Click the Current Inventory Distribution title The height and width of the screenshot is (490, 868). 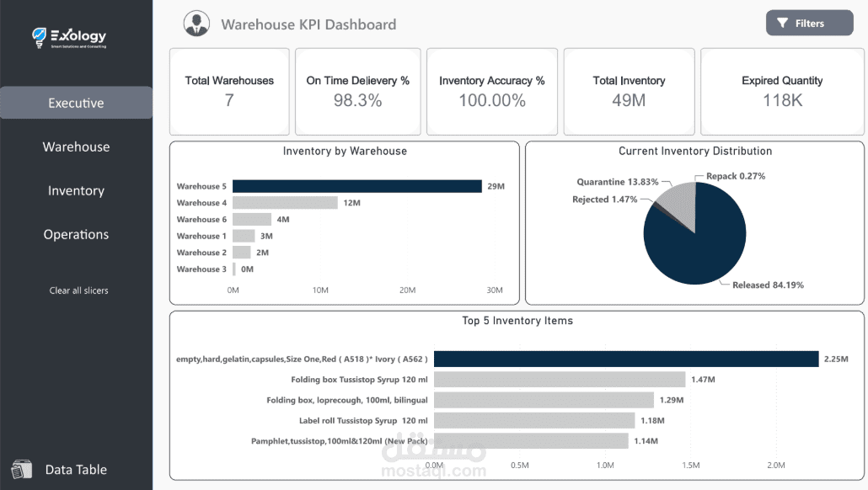[x=695, y=151]
